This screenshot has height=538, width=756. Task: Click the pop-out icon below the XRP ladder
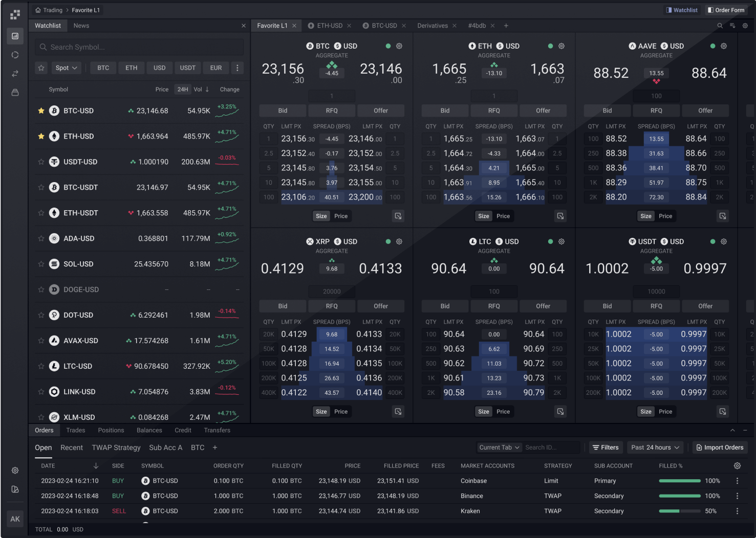[x=398, y=411]
